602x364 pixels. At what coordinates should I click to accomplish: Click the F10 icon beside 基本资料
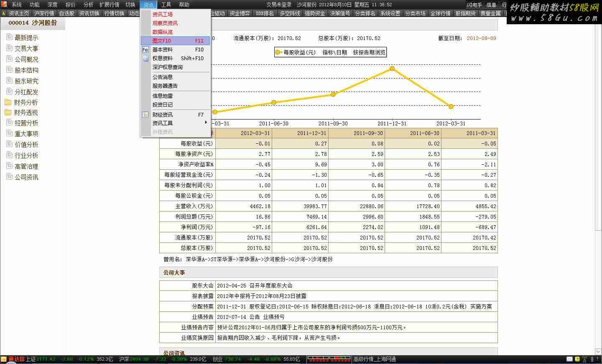click(145, 49)
